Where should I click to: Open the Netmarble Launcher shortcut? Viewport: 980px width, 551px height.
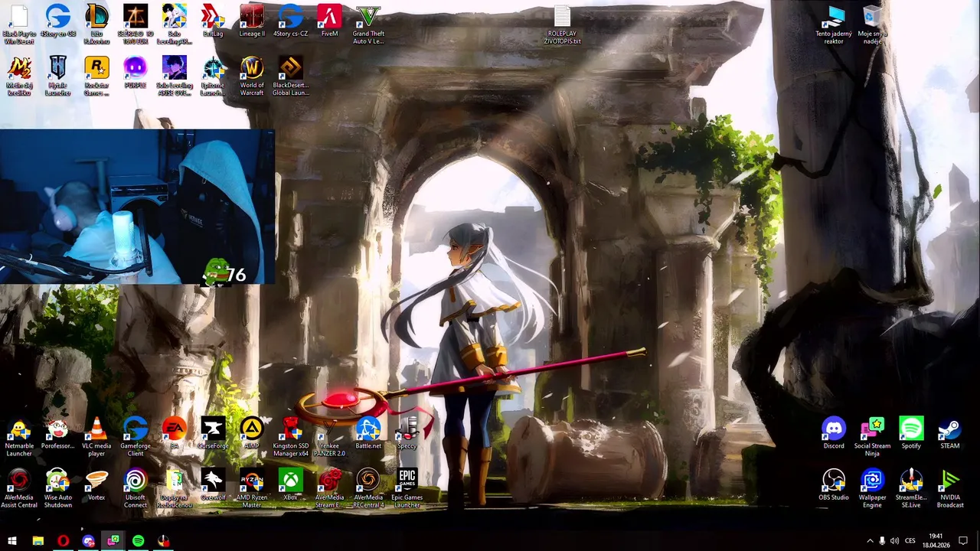pos(19,437)
